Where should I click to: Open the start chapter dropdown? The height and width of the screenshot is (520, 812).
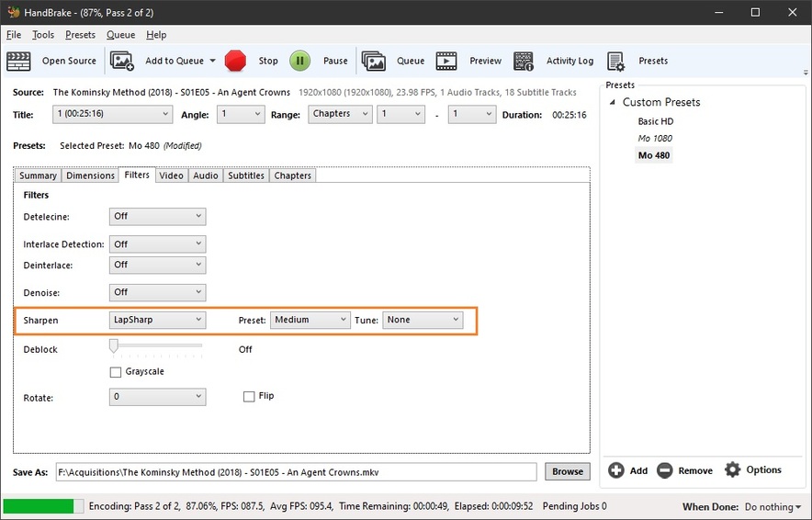[400, 114]
